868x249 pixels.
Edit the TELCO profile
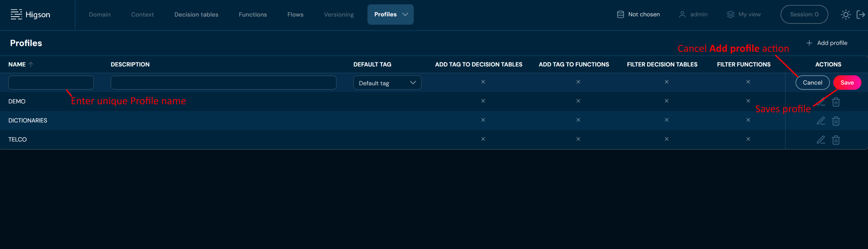tap(821, 140)
